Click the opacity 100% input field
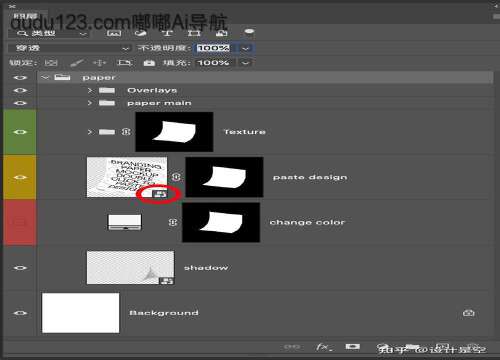 213,48
